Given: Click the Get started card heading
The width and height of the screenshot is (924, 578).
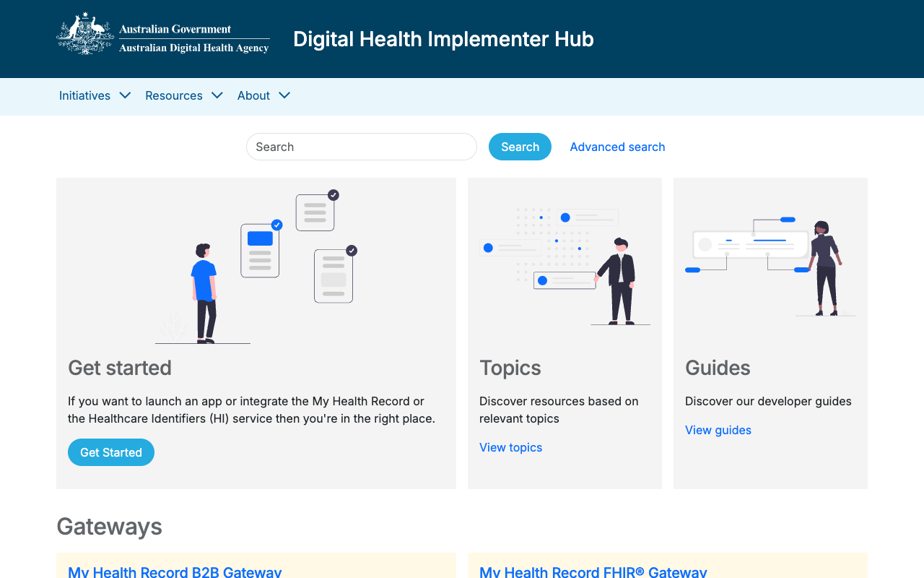Looking at the screenshot, I should coord(120,368).
